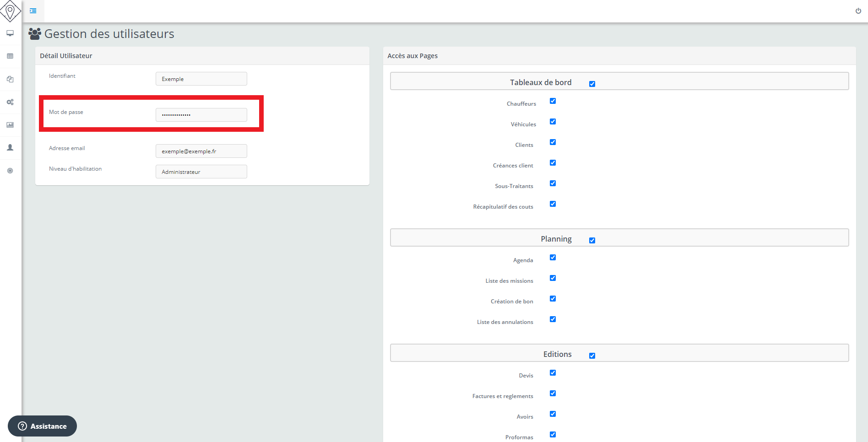The image size is (868, 442).
Task: Click the map pin logo icon
Action: [10, 11]
